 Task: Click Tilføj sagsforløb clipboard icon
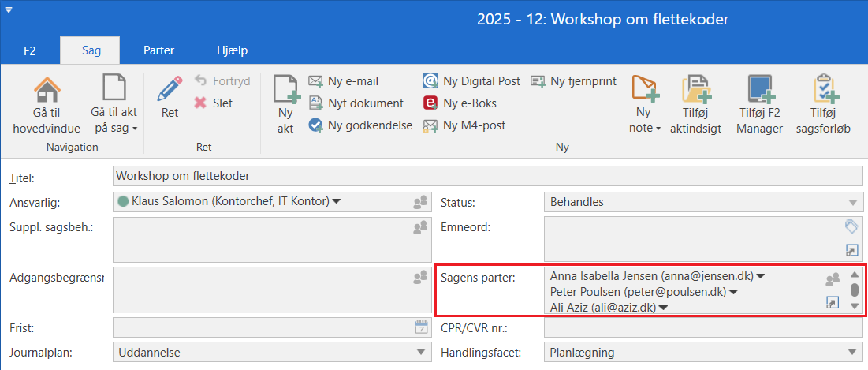[824, 89]
